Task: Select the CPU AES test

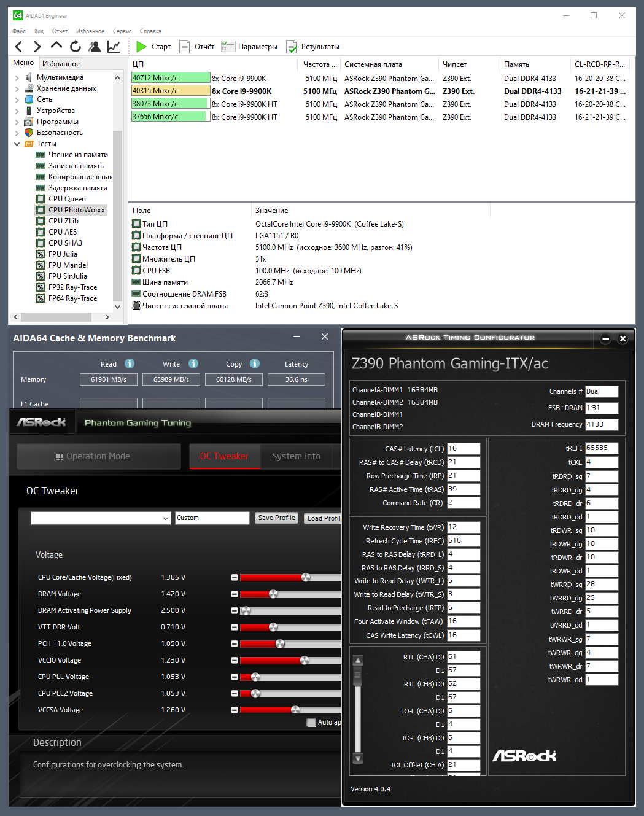Action: pyautogui.click(x=63, y=232)
